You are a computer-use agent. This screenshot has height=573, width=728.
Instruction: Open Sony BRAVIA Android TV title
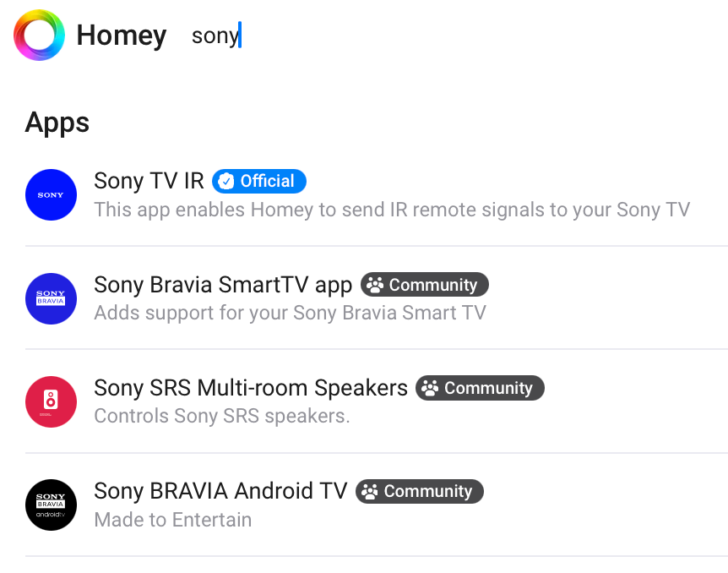pyautogui.click(x=220, y=491)
